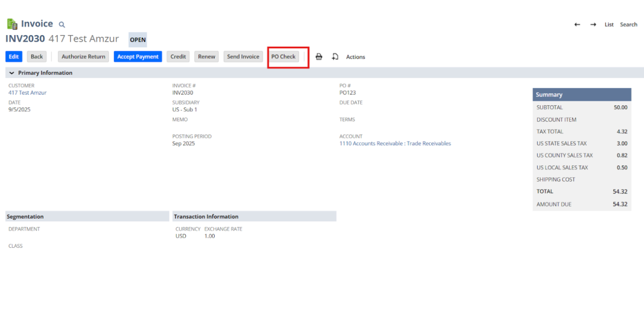Click the Edit button

pyautogui.click(x=14, y=57)
